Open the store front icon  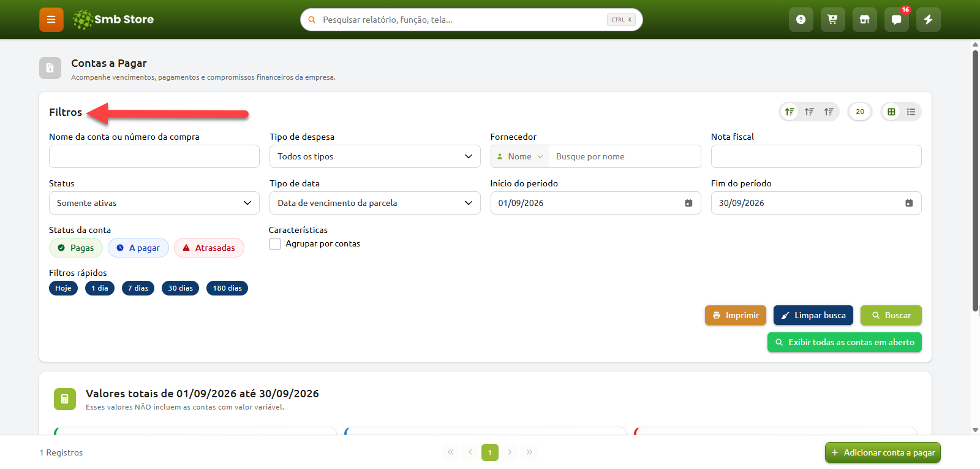point(865,20)
